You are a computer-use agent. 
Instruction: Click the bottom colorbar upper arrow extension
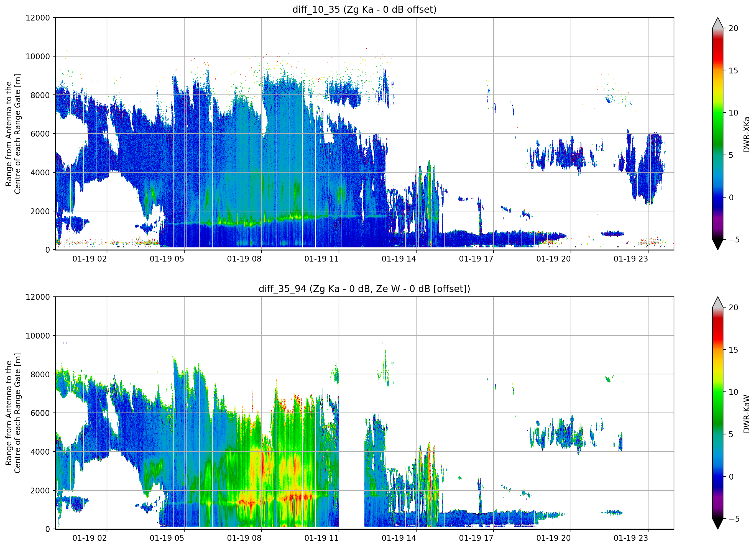coord(718,302)
